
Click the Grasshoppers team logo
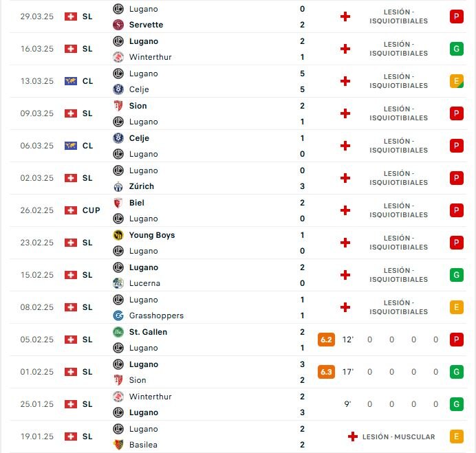click(118, 316)
